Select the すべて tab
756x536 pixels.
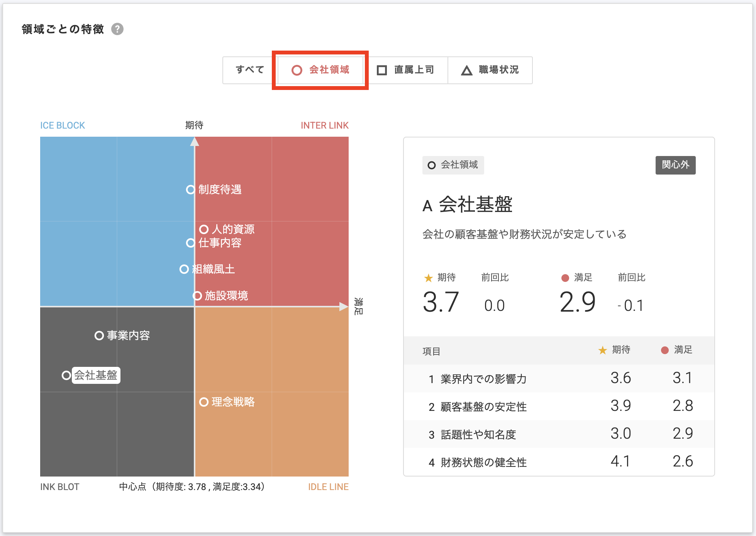[x=250, y=70]
